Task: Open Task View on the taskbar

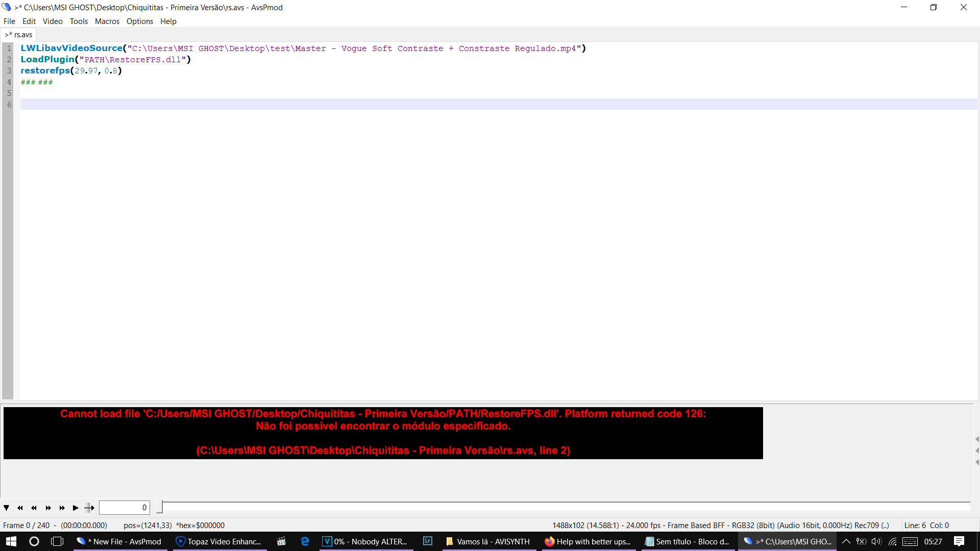Action: click(57, 541)
